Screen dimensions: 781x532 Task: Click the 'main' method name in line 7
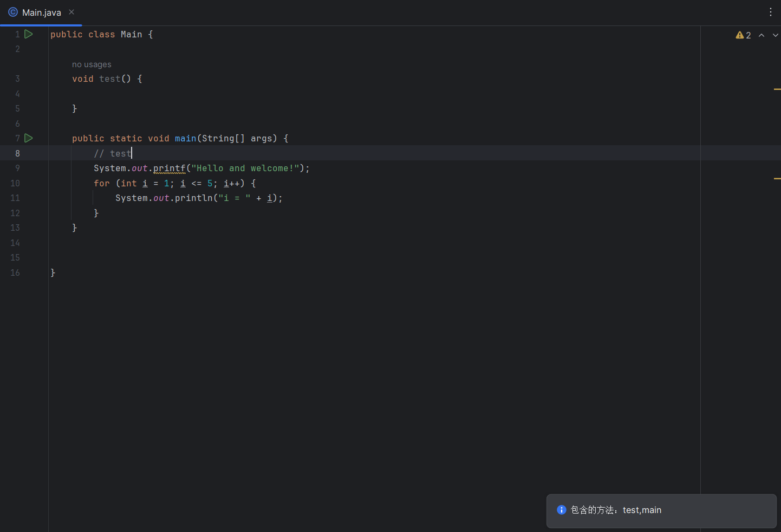pyautogui.click(x=185, y=139)
